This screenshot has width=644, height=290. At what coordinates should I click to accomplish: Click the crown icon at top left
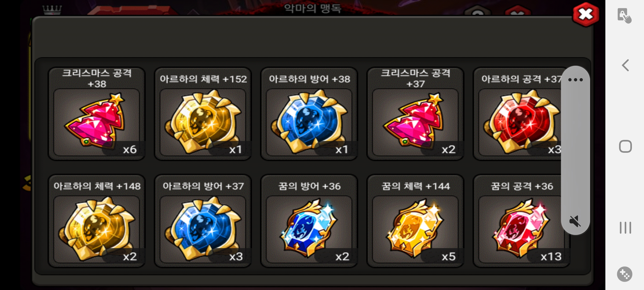52,10
